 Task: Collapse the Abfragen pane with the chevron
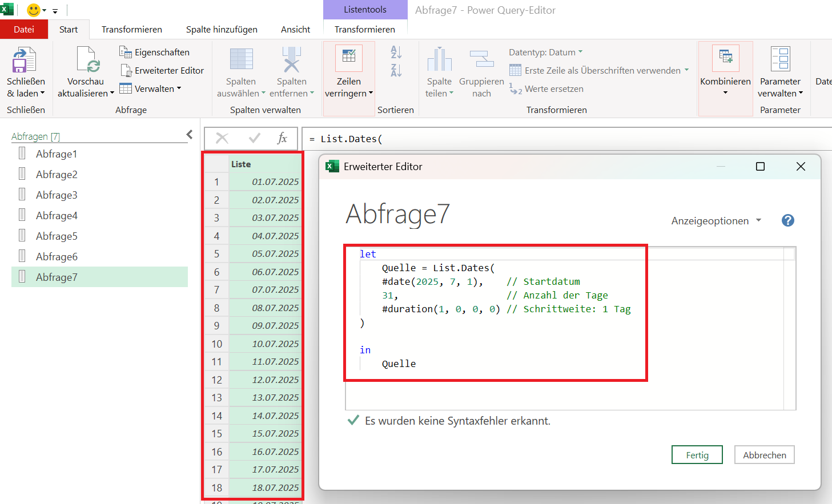coord(190,135)
